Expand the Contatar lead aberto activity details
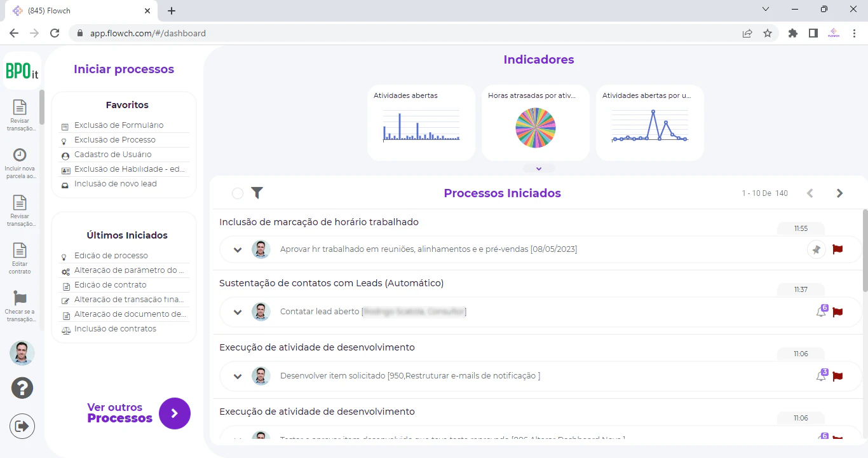Image resolution: width=868 pixels, height=458 pixels. tap(237, 312)
